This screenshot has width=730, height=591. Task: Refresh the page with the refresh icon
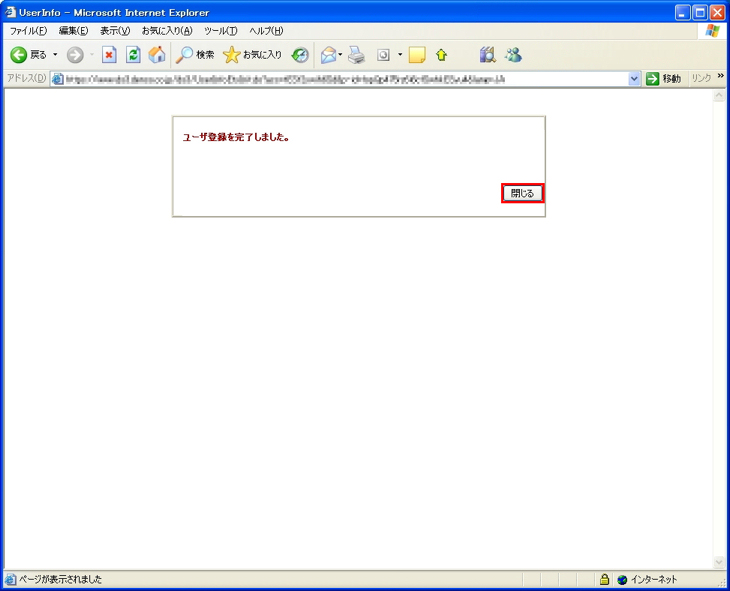(x=133, y=55)
